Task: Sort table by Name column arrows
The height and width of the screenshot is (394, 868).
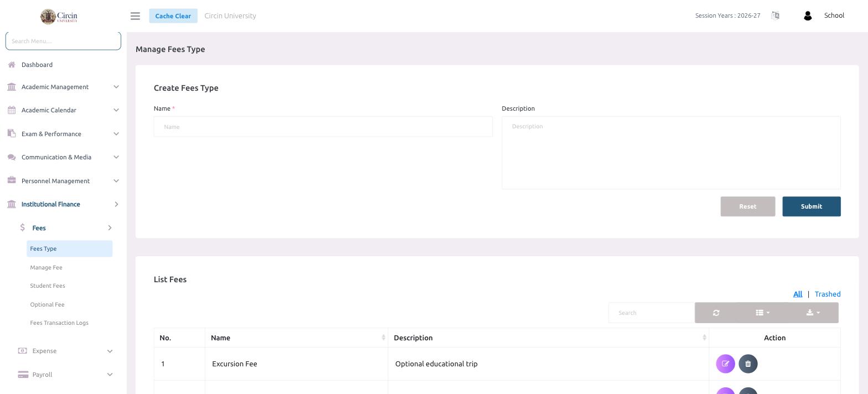Action: 383,338
